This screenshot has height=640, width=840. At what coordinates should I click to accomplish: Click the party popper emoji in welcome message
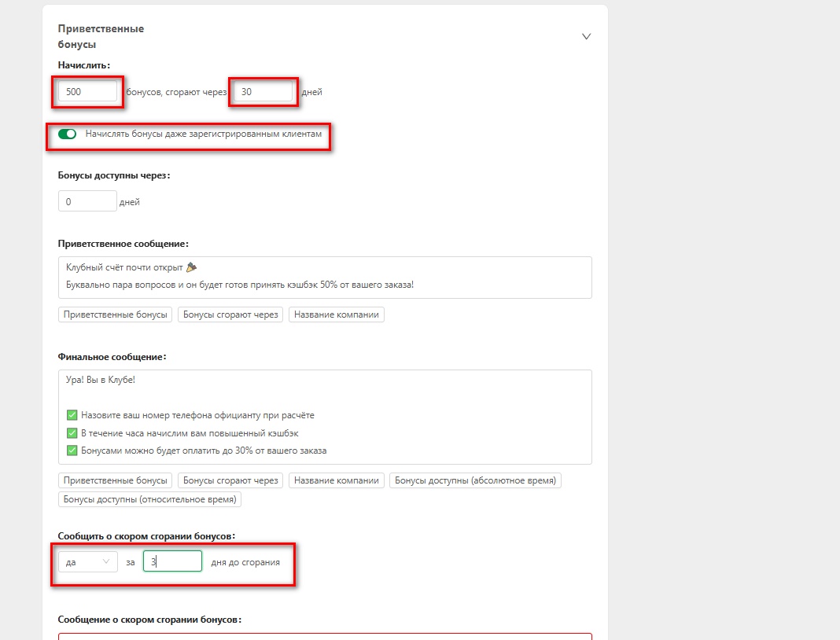pos(191,267)
